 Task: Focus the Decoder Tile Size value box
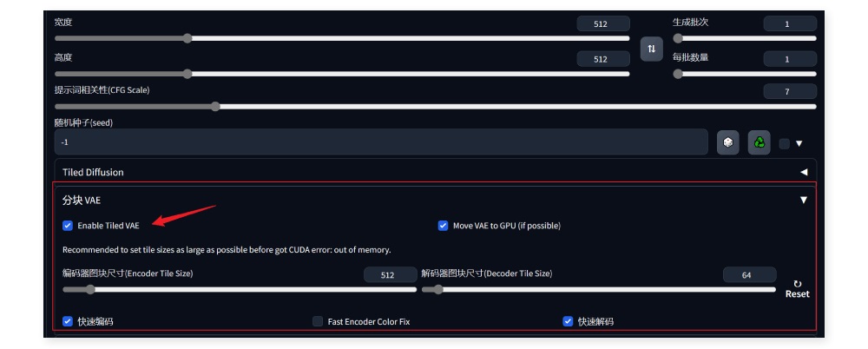pos(750,274)
